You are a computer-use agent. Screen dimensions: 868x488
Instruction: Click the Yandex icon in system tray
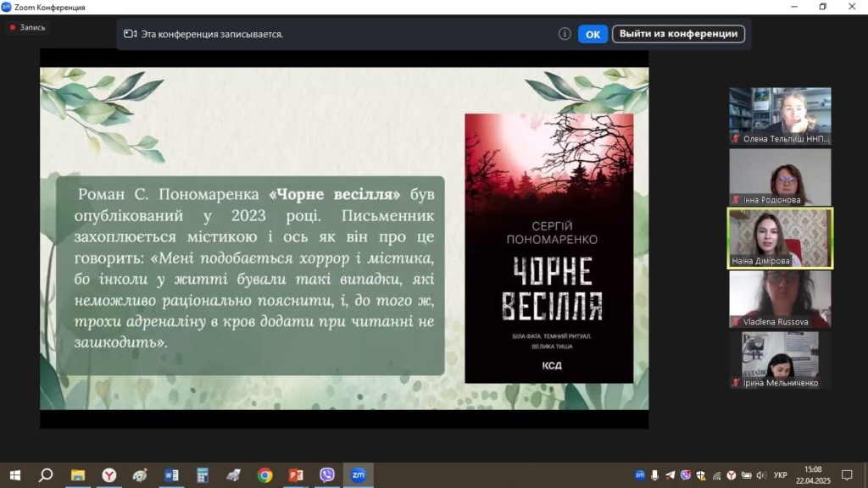pyautogui.click(x=732, y=475)
